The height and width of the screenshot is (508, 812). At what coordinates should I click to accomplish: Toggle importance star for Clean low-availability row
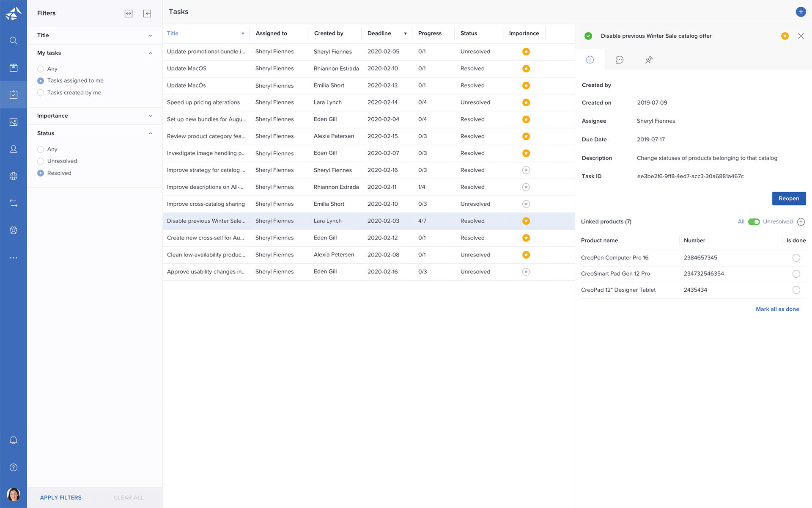click(x=526, y=255)
